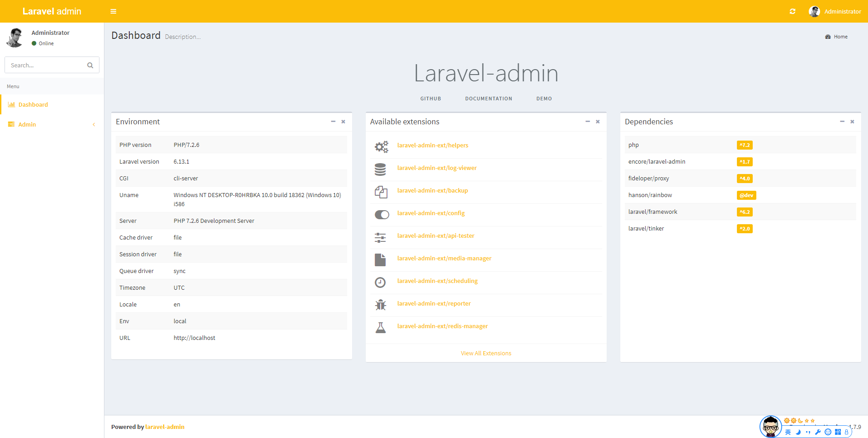Open the Administrator user menu in header
868x438 pixels.
(835, 11)
